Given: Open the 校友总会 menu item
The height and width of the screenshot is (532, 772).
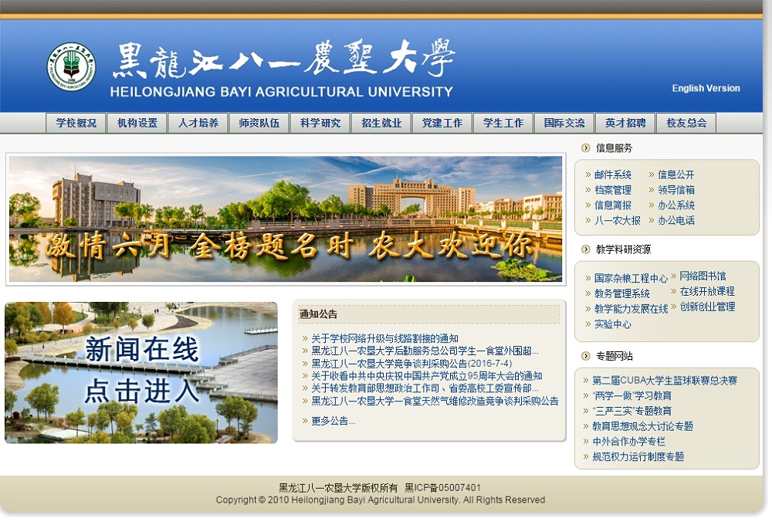Looking at the screenshot, I should pyautogui.click(x=687, y=123).
